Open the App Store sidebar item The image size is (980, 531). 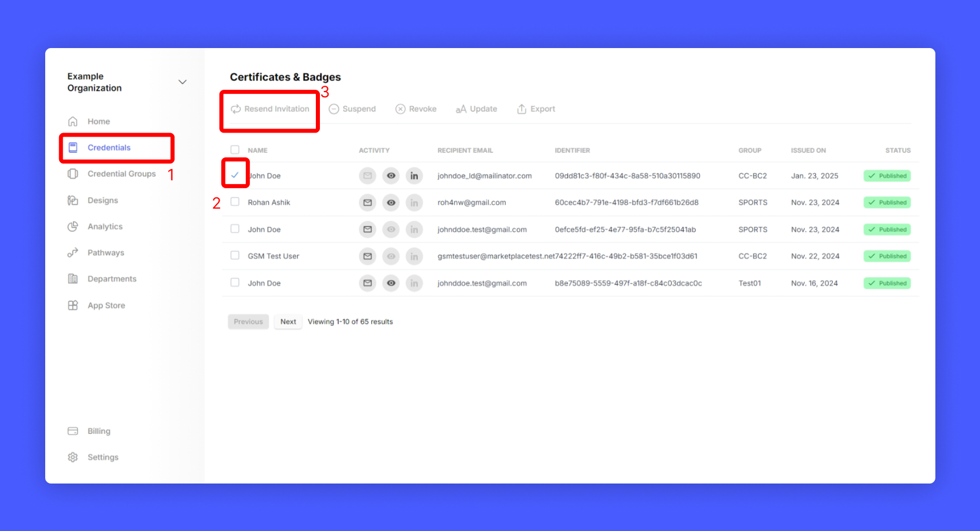coord(106,305)
